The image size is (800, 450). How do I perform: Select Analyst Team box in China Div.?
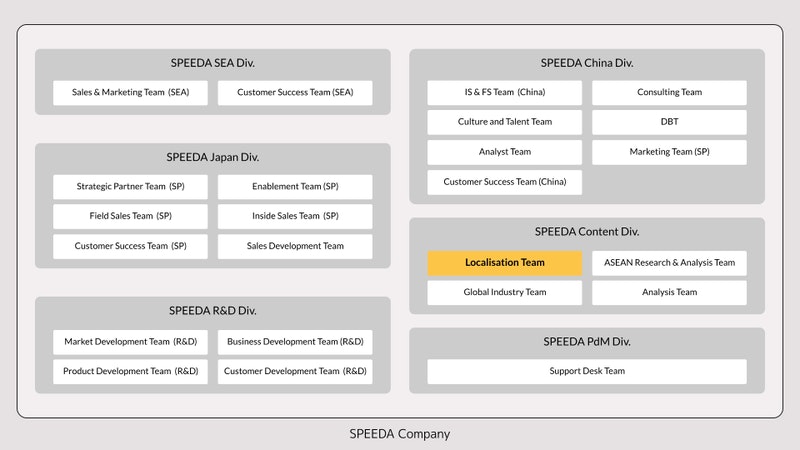(505, 152)
